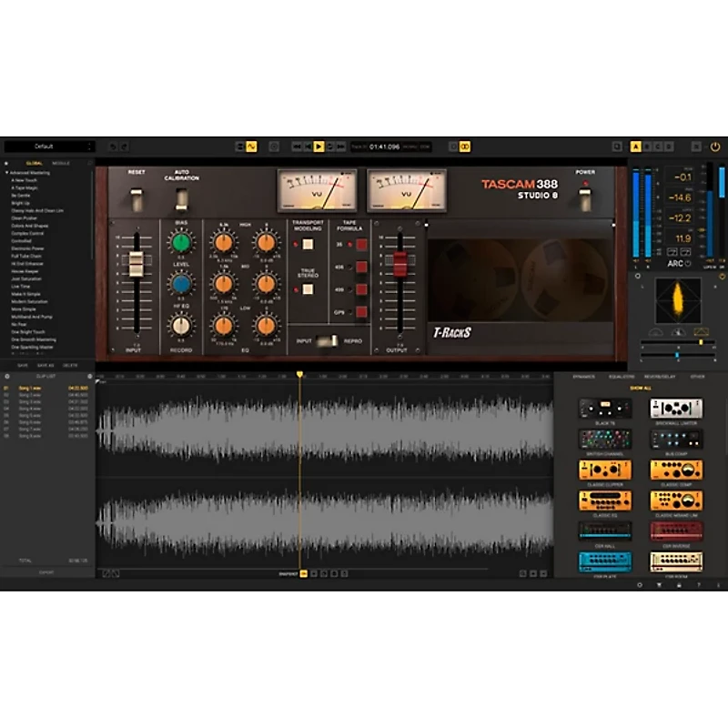
Task: Add the Brickwall Limiter module
Action: coord(675,409)
